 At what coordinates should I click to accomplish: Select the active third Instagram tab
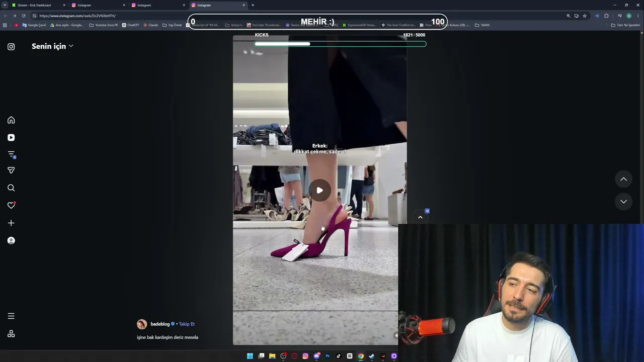(x=217, y=5)
